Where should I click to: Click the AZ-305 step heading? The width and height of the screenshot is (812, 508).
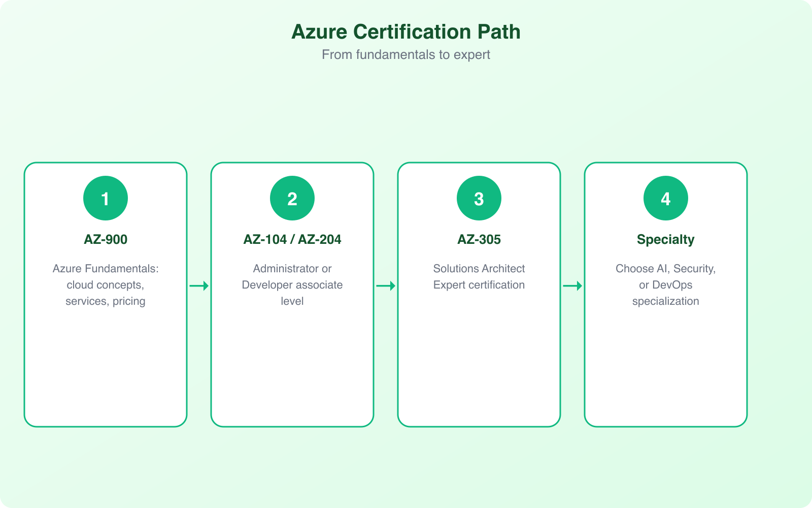[x=479, y=239]
